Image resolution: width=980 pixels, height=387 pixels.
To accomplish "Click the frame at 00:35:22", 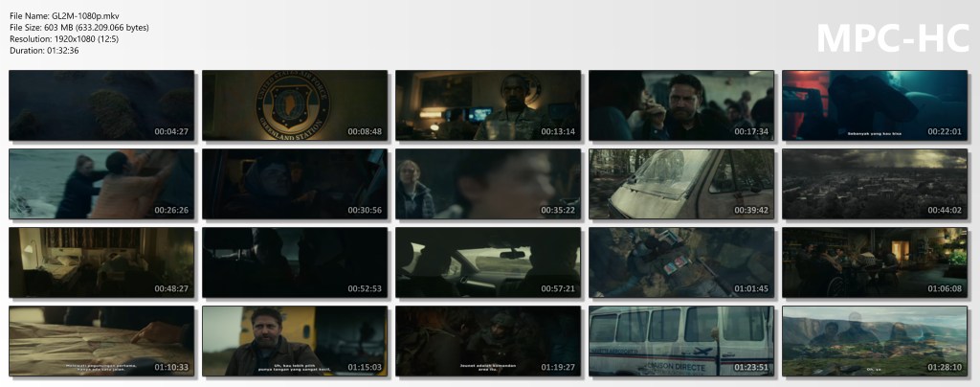I will 488,184.
